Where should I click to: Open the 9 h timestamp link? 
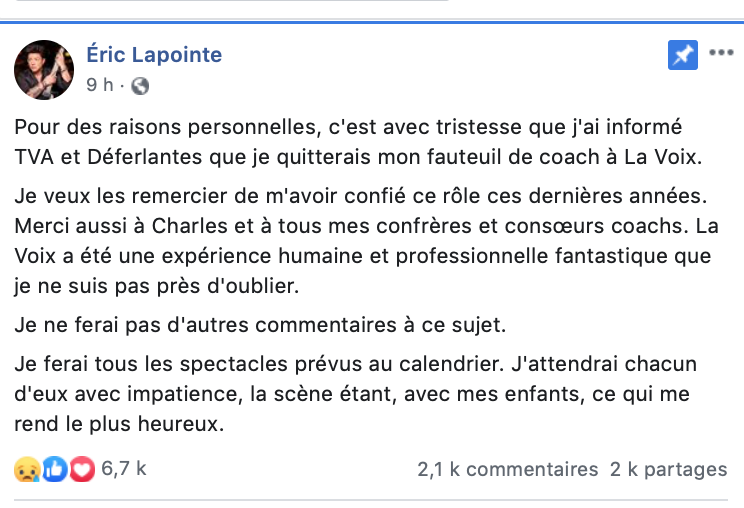[100, 85]
